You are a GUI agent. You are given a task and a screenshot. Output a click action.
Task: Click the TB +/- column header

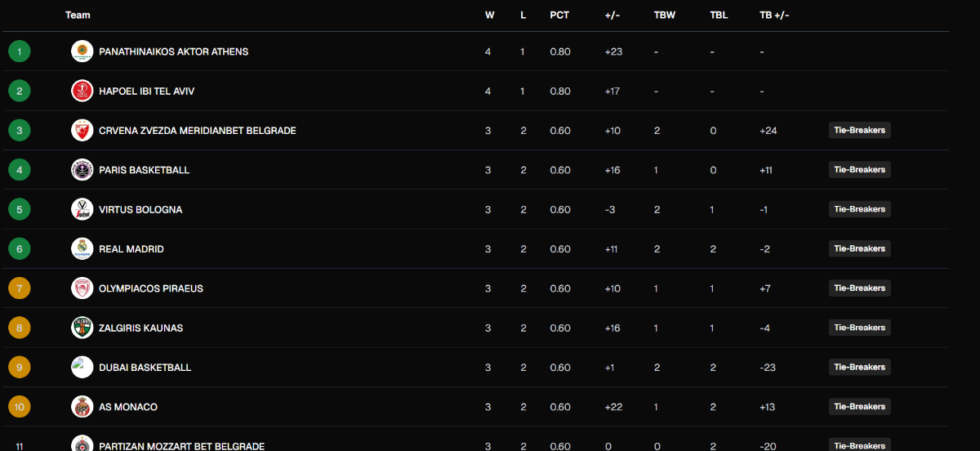click(774, 16)
